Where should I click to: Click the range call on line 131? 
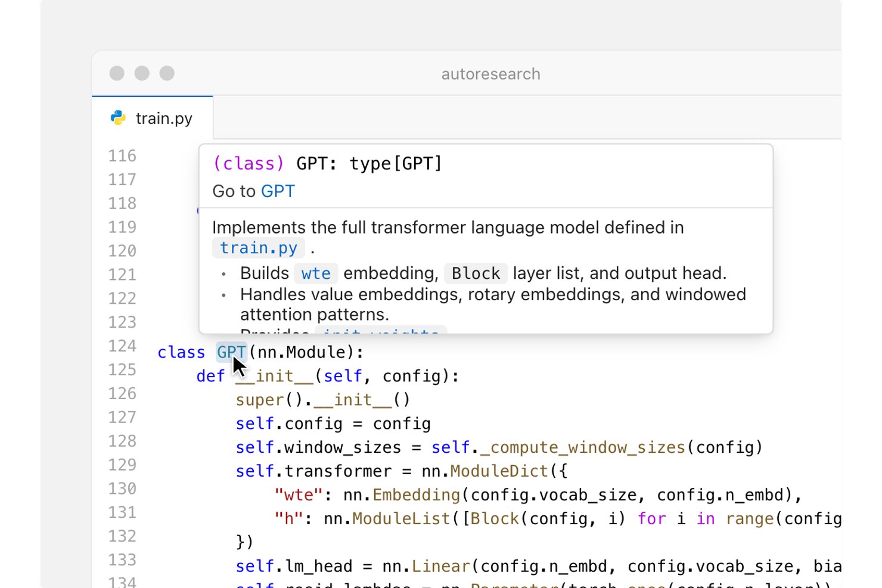pos(750,519)
